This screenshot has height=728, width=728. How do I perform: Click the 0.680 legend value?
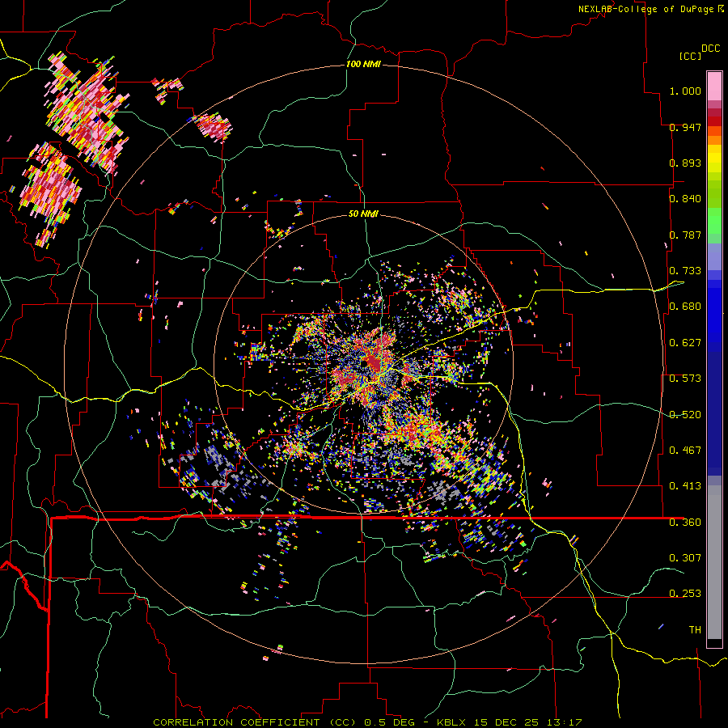[685, 307]
